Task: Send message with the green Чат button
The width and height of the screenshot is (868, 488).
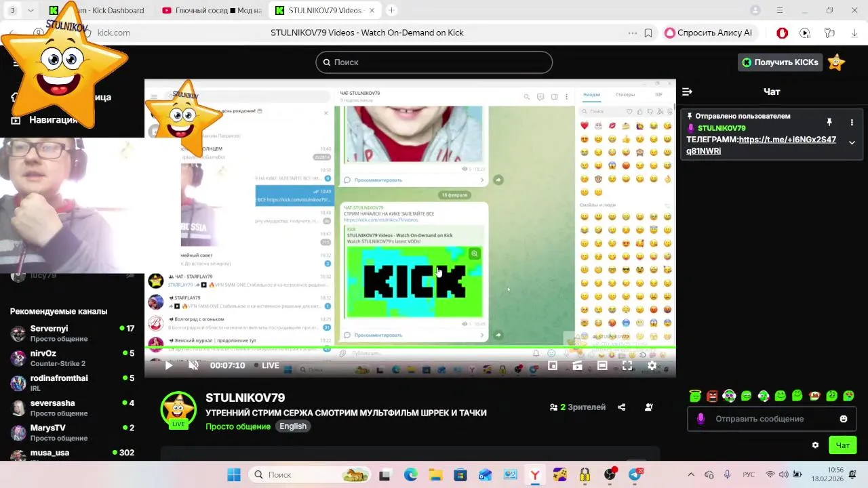Action: point(842,445)
